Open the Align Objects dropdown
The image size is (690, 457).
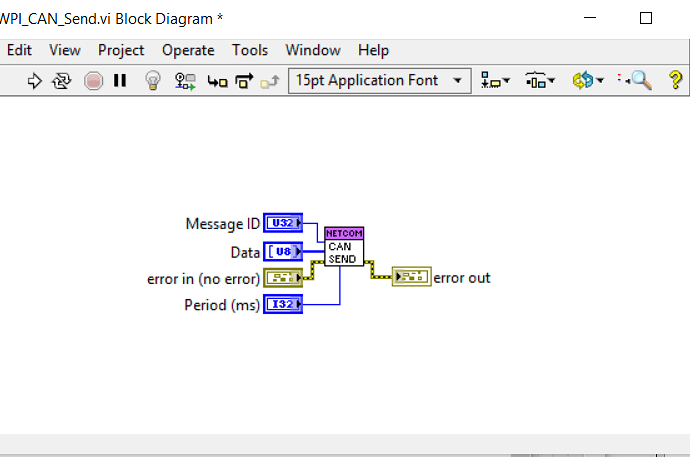point(495,80)
